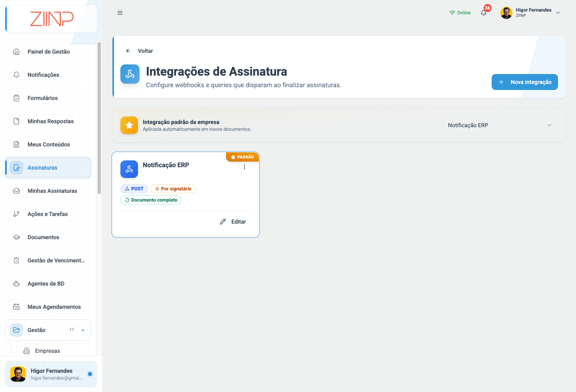The image size is (576, 392).
Task: Open Empresas under Gestão
Action: pyautogui.click(x=48, y=351)
